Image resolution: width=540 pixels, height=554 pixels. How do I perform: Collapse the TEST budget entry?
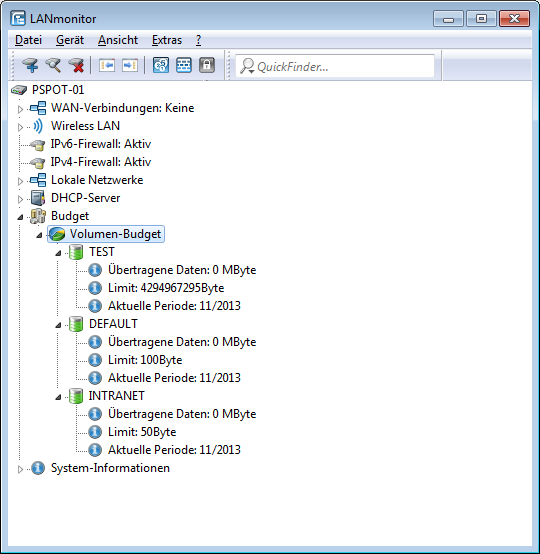pos(58,253)
